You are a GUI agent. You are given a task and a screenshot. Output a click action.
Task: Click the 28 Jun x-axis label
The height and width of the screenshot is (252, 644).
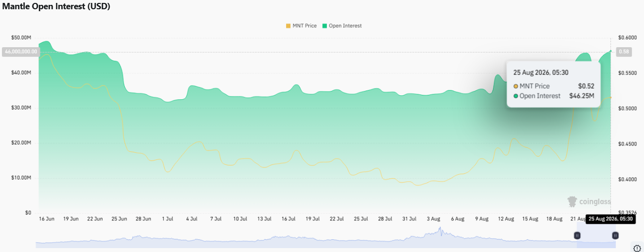tap(143, 219)
